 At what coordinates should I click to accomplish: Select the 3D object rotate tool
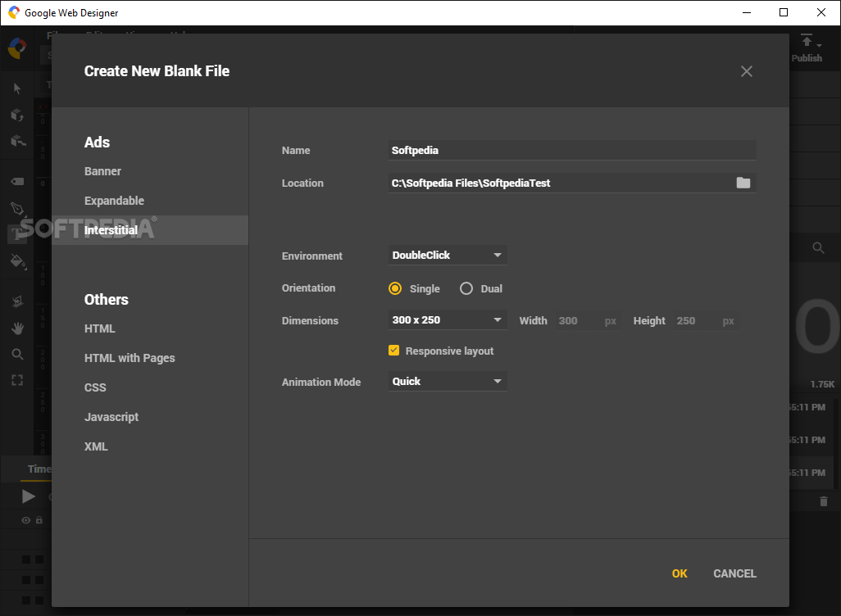pos(17,115)
